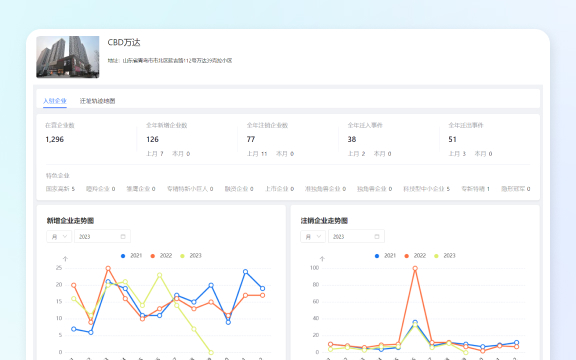Click the 全年新增企业数 value 126
The image size is (576, 360).
tap(152, 139)
